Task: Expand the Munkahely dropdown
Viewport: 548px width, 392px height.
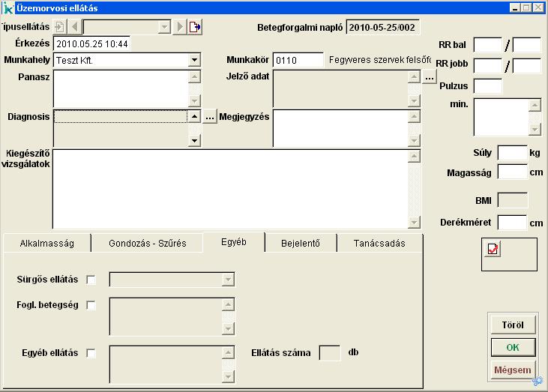Action: click(194, 60)
